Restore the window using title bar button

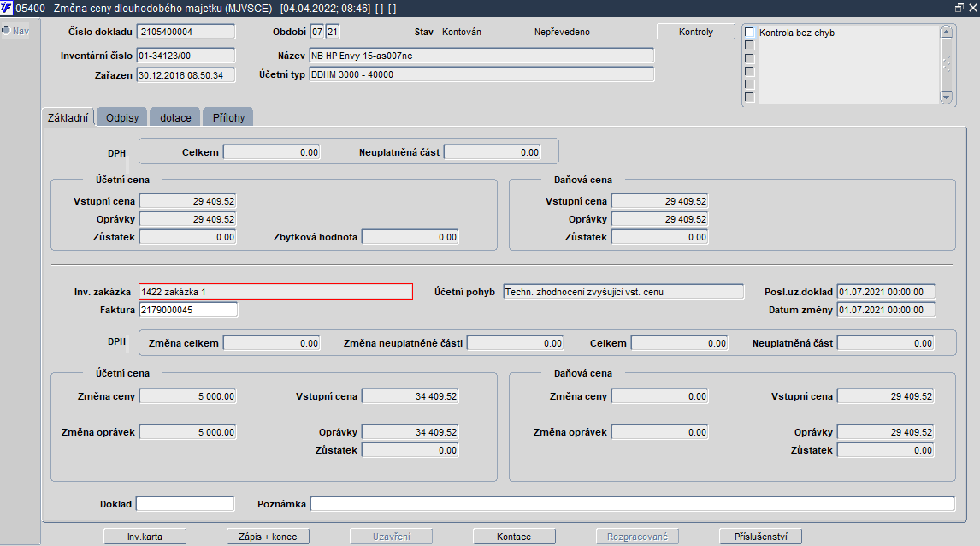[959, 8]
